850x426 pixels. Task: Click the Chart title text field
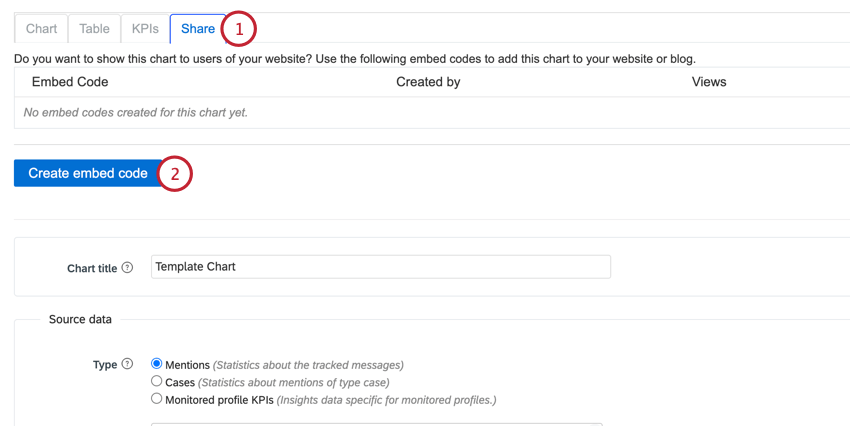[381, 267]
